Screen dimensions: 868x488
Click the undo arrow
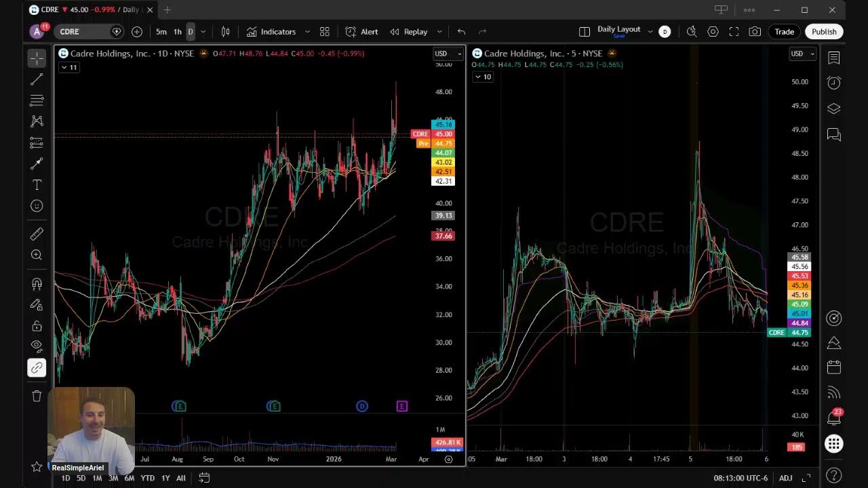[x=461, y=32]
